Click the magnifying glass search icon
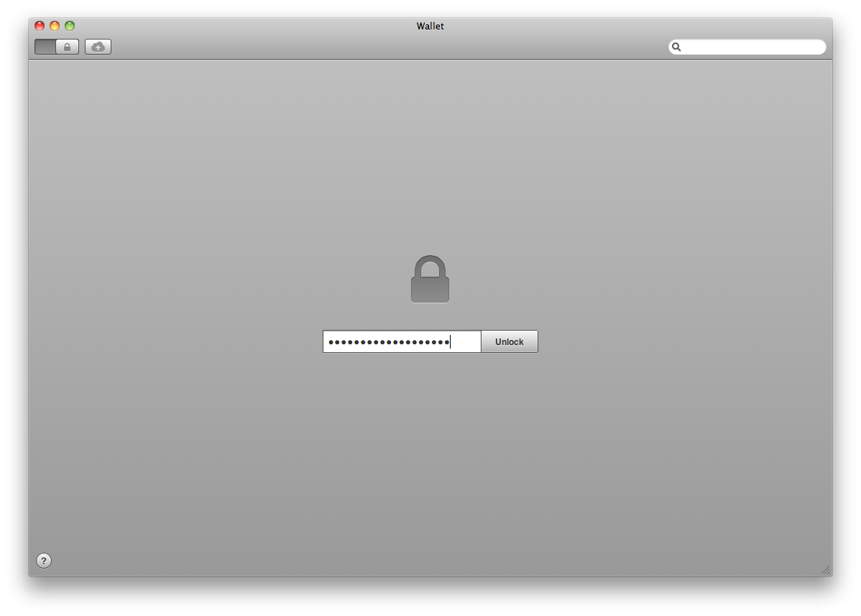Image resolution: width=861 pixels, height=616 pixels. pyautogui.click(x=676, y=47)
